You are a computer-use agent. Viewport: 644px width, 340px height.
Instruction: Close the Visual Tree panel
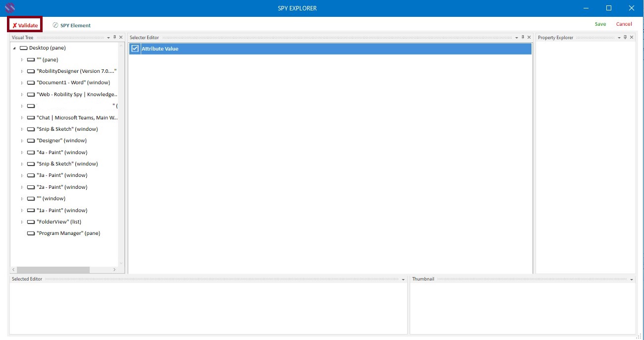[121, 37]
